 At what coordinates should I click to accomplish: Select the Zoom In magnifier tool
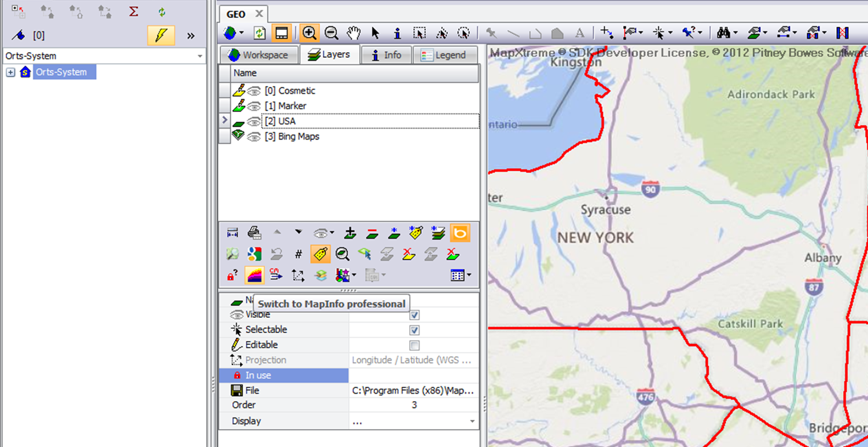pos(310,33)
